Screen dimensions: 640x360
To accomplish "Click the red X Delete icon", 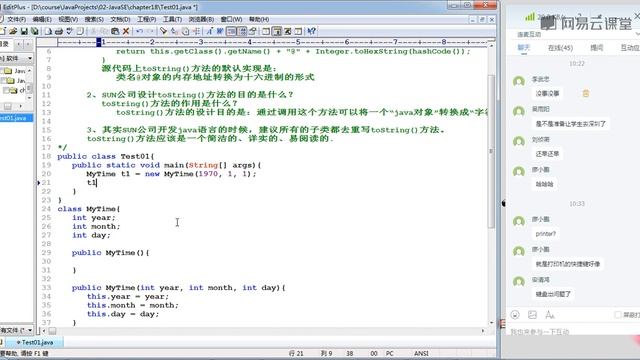I will click(x=126, y=31).
